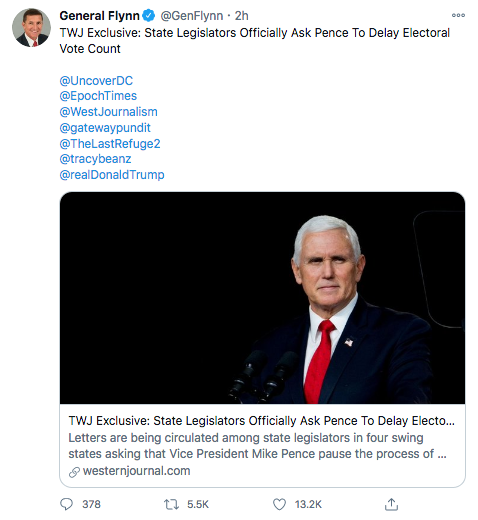Retweet using the retweet arrows icon

click(x=172, y=504)
